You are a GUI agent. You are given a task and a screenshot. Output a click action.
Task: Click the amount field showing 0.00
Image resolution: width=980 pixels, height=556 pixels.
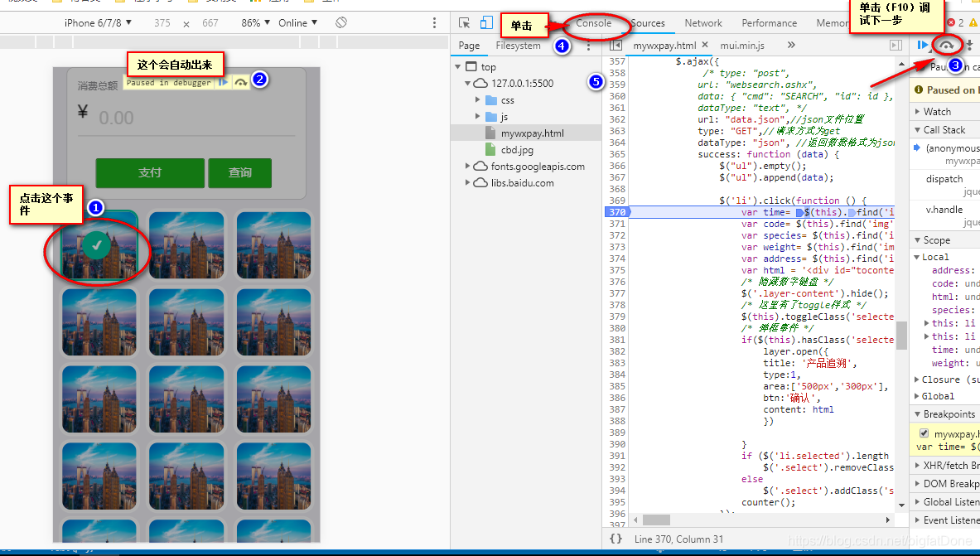click(186, 118)
